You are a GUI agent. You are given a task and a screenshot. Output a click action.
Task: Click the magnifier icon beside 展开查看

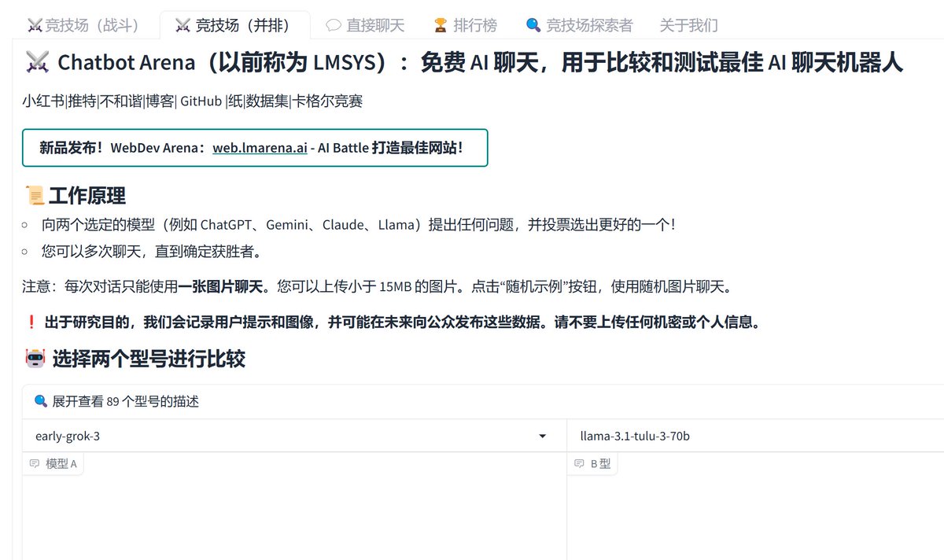point(41,401)
